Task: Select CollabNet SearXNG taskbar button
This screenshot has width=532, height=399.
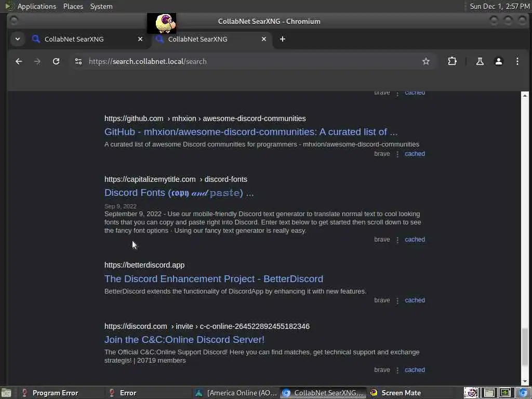Action: pos(324,393)
